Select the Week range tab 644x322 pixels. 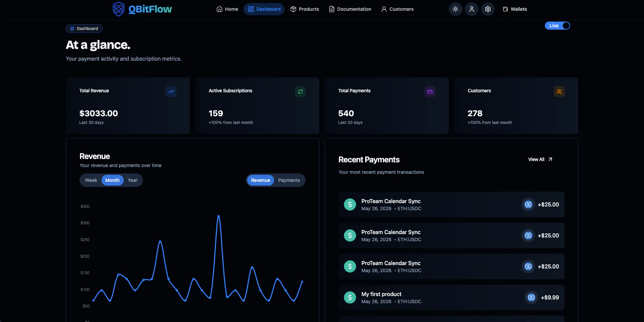click(91, 180)
